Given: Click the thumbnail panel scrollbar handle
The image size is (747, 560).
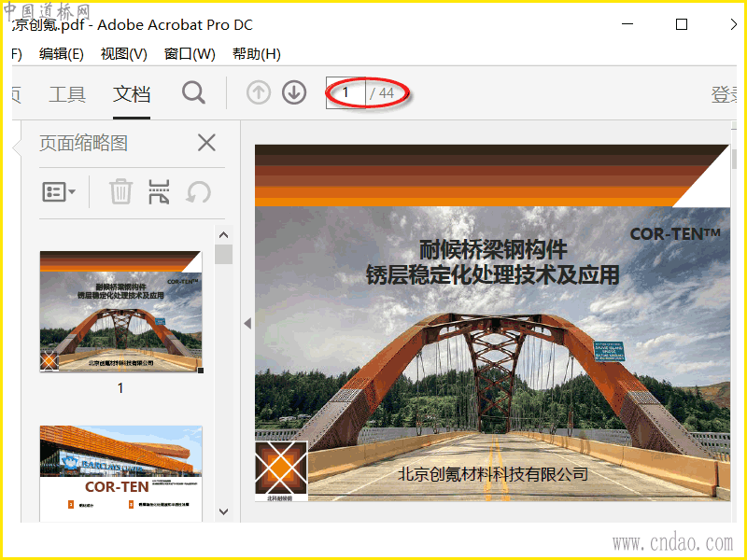Looking at the screenshot, I should pyautogui.click(x=223, y=254).
